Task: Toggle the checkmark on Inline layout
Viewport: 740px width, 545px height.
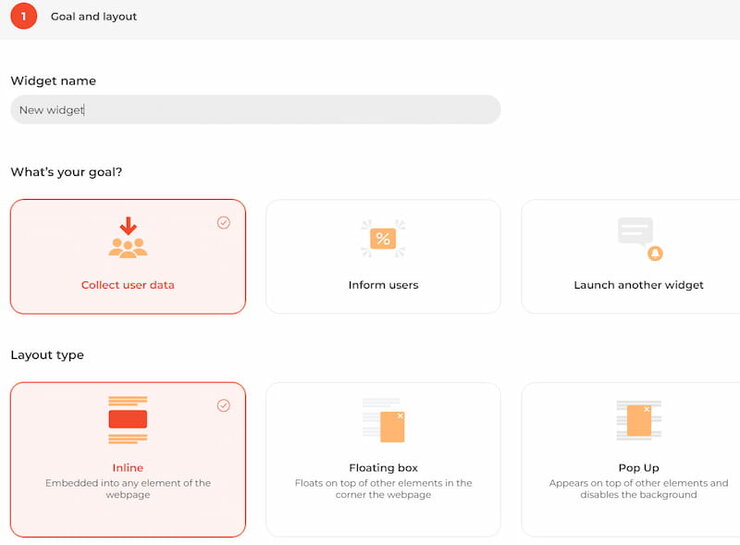Action: tap(224, 406)
